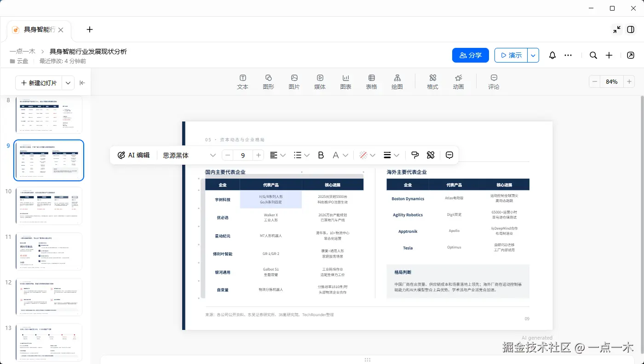Click the shrink/exit fullscreen arrows icon
Viewport: 644px width, 364px height.
[x=617, y=29]
